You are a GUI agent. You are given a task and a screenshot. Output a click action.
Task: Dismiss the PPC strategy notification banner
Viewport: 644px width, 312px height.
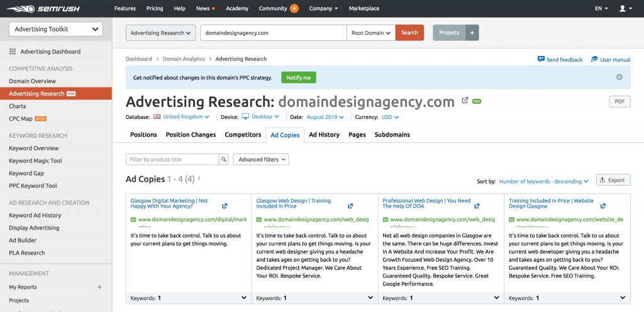pos(619,77)
